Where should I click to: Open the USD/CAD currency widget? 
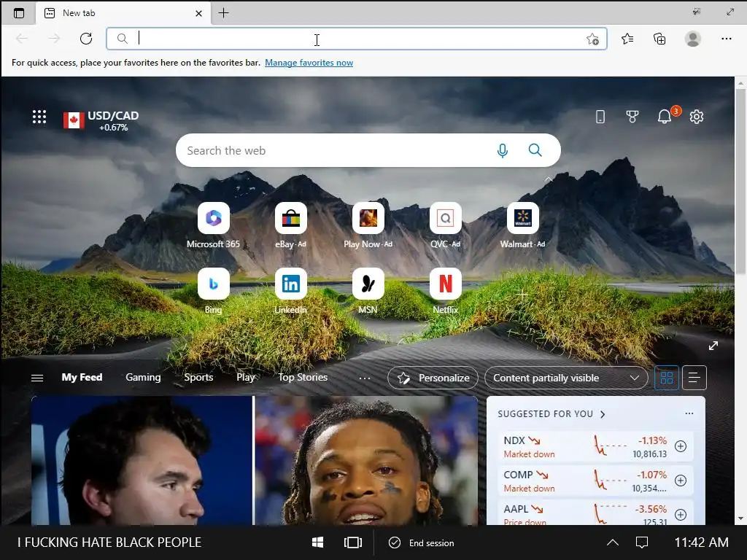[101, 120]
